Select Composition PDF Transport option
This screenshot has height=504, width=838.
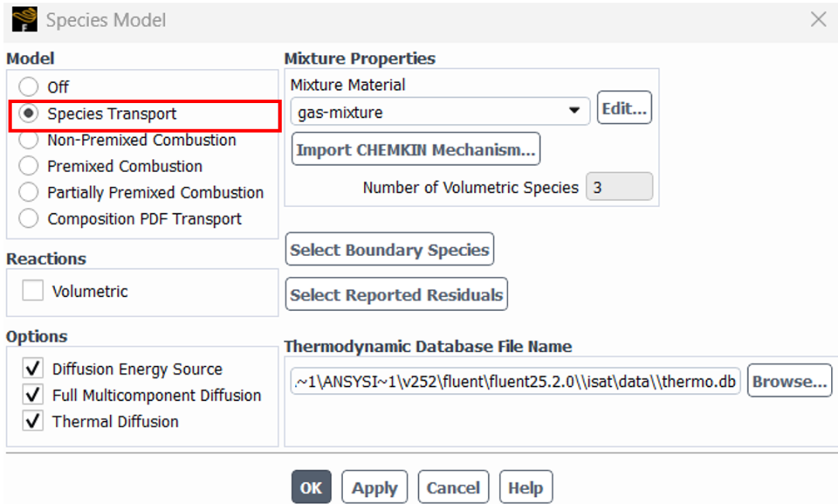(29, 219)
